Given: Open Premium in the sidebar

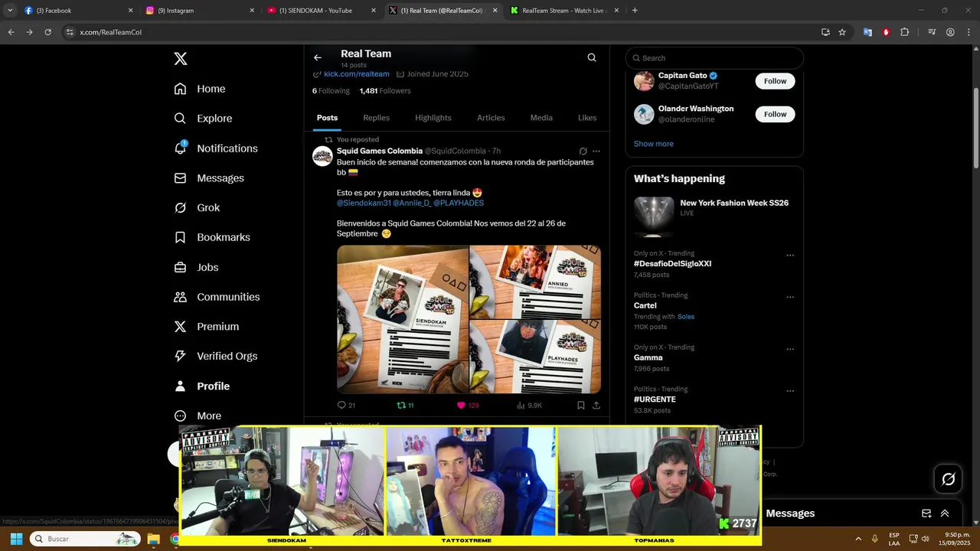Looking at the screenshot, I should click(x=207, y=327).
